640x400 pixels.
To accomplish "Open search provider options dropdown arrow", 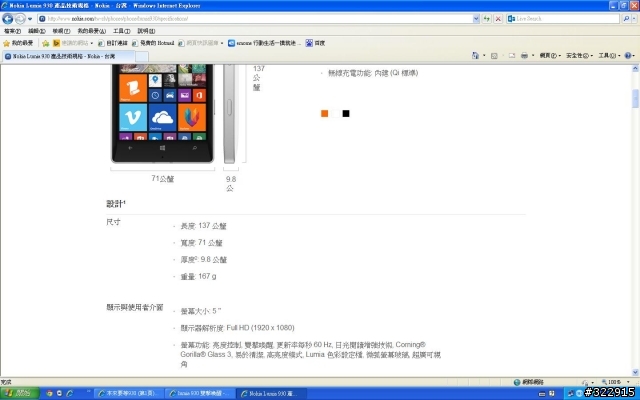I will coord(635,19).
